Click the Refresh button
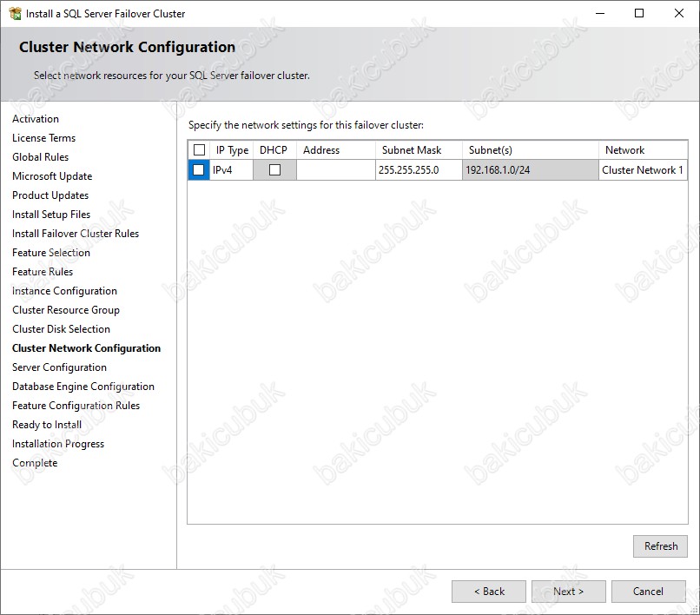Viewport: 700px width, 615px height. [x=660, y=546]
